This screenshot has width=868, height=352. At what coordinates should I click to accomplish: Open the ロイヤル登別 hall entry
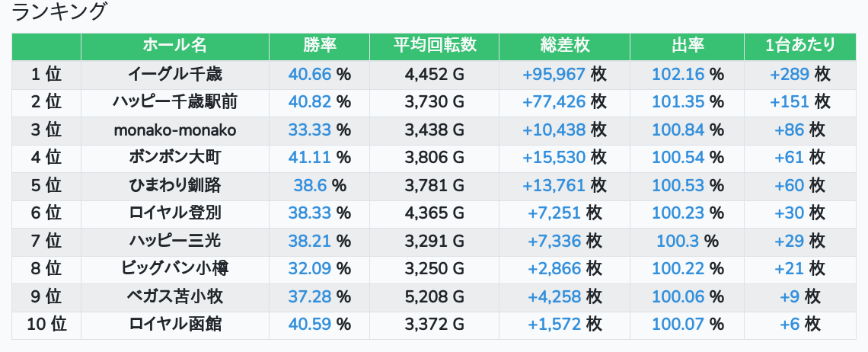click(174, 213)
